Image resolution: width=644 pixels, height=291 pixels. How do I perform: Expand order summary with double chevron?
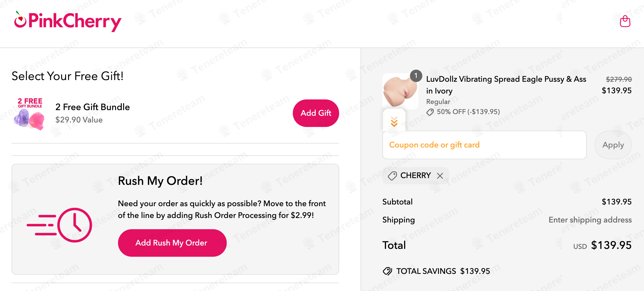point(394,122)
